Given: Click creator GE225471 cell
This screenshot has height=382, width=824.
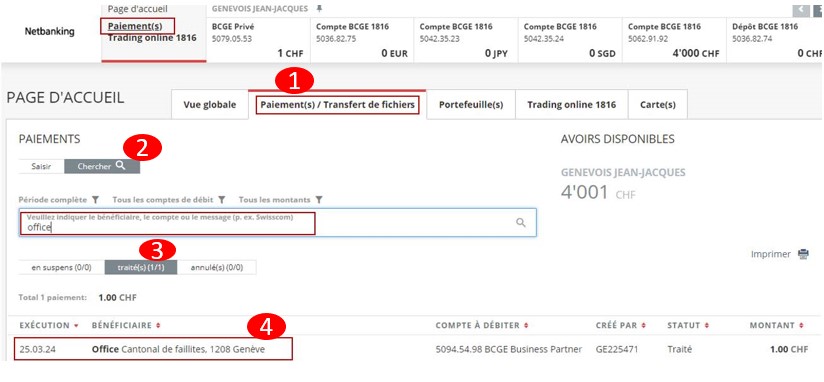Looking at the screenshot, I should (x=617, y=349).
